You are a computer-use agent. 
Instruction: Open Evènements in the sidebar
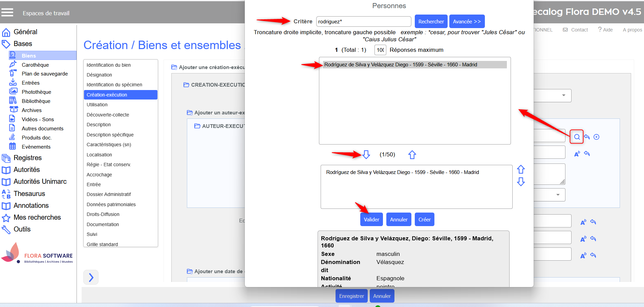36,147
